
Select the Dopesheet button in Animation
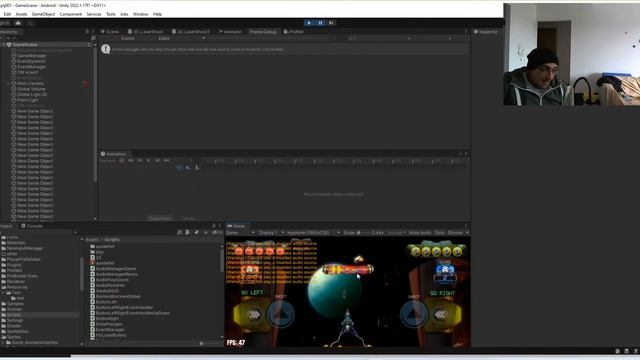click(x=160, y=219)
